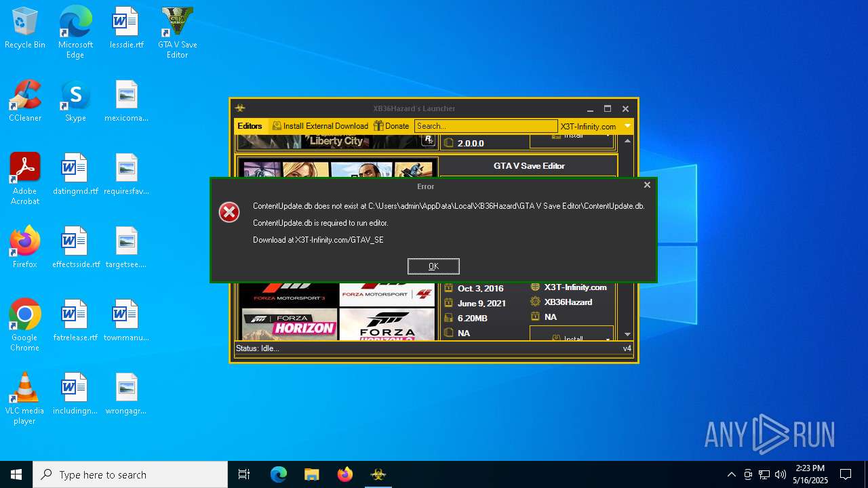The width and height of the screenshot is (868, 488).
Task: Open the X3T-Infinity.com link in toolbar
Action: pyautogui.click(x=588, y=126)
